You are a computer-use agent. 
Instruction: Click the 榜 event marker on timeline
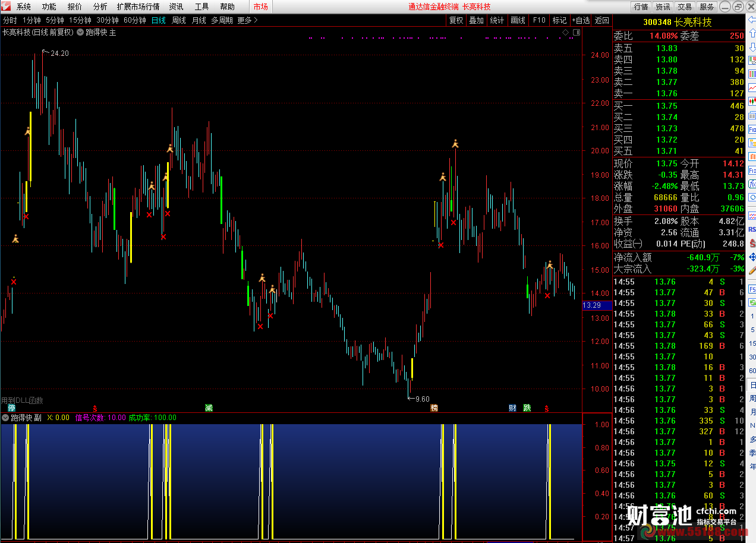pyautogui.click(x=434, y=408)
